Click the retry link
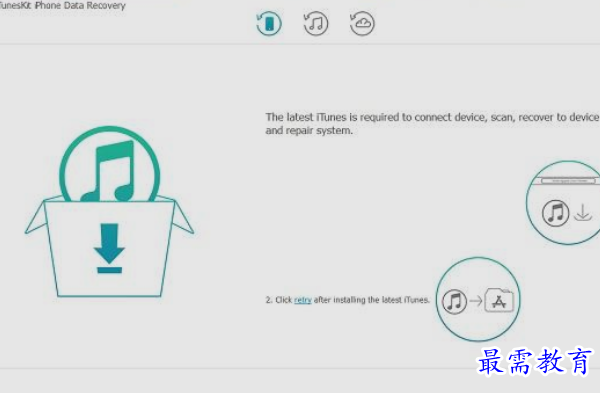The image size is (600, 393). [x=303, y=300]
